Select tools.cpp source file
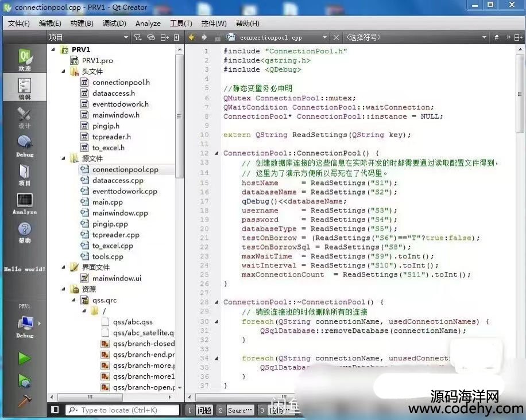Screen dimensions: 526x420 108,256
